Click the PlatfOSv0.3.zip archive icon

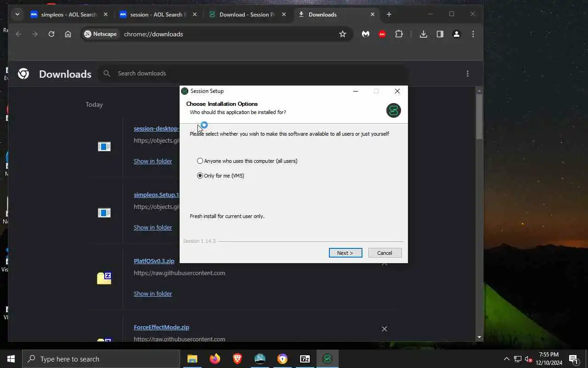coord(104,278)
